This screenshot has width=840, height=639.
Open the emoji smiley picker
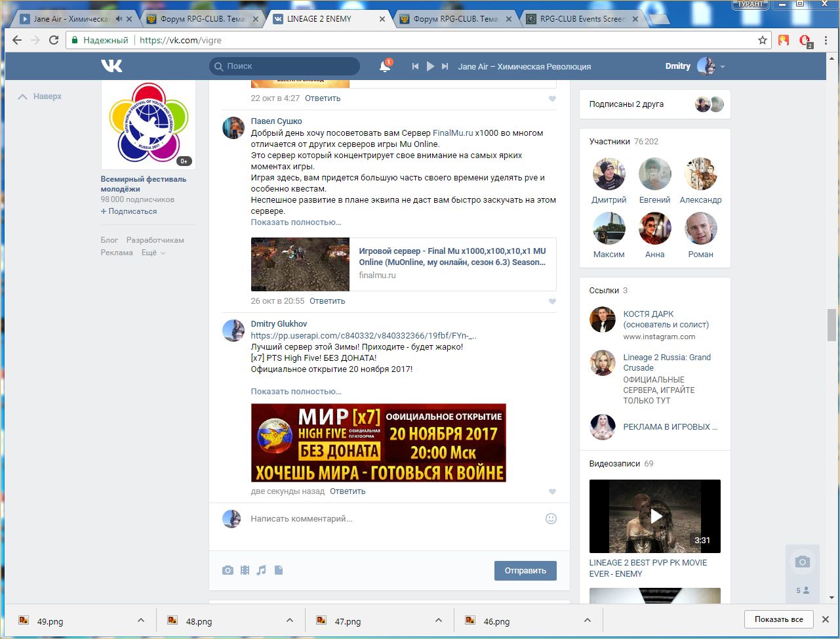point(551,518)
